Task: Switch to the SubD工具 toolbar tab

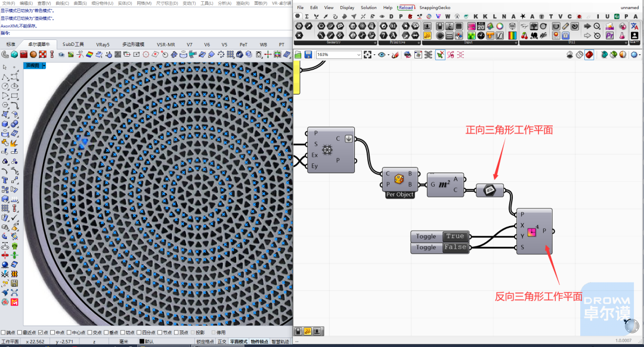Action: 73,44
